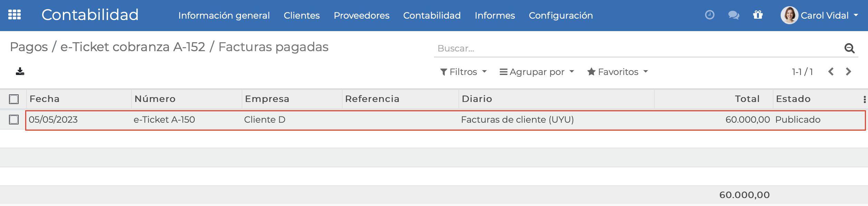Screen dimensions: 868x206
Task: Open the messaging conversations icon
Action: tap(733, 15)
